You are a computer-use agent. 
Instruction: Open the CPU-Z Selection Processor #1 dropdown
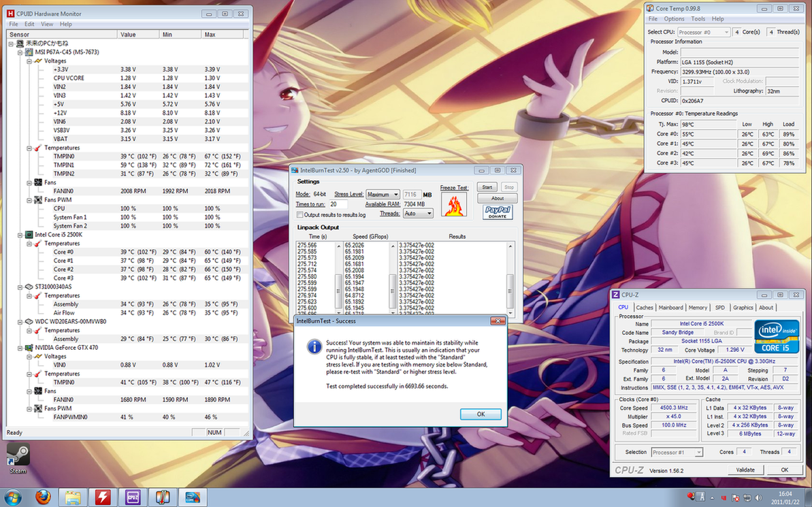click(677, 452)
